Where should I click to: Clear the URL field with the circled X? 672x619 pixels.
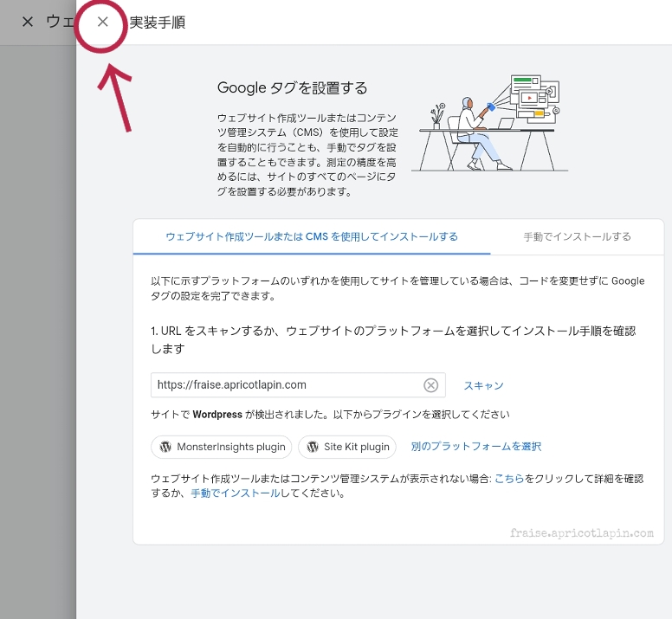(x=430, y=385)
